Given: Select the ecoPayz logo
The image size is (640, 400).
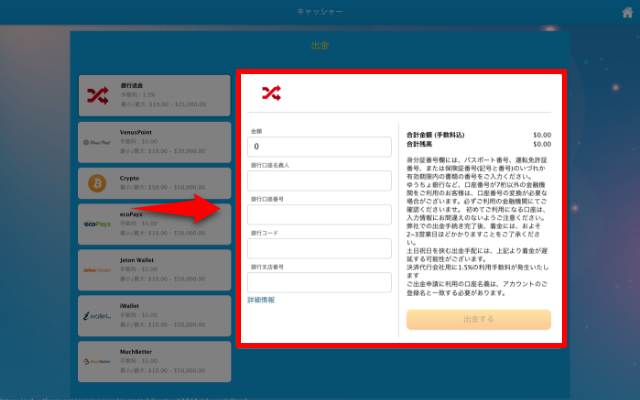Looking at the screenshot, I should (97, 226).
